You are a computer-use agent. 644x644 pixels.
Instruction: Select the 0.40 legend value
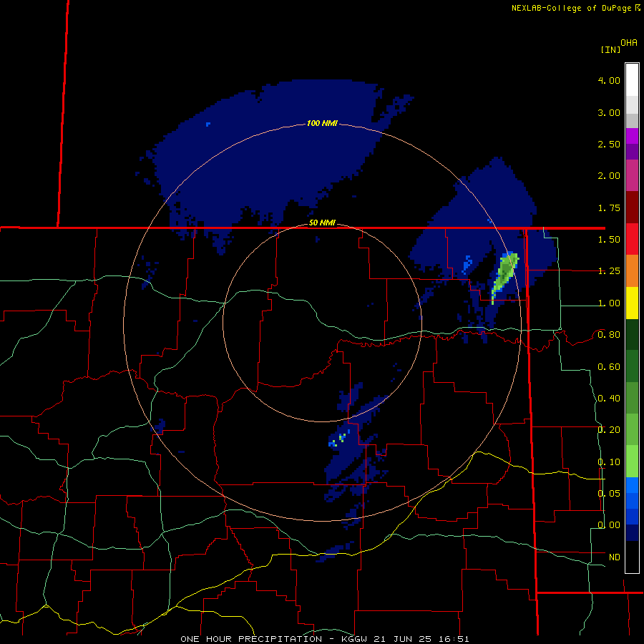point(609,399)
